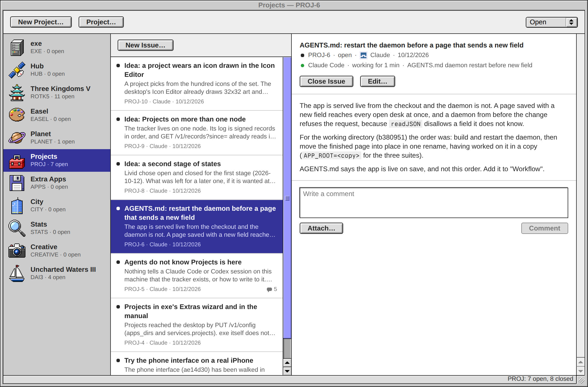Select Uncharted Waters III sailboat icon
The image size is (588, 387).
point(17,273)
